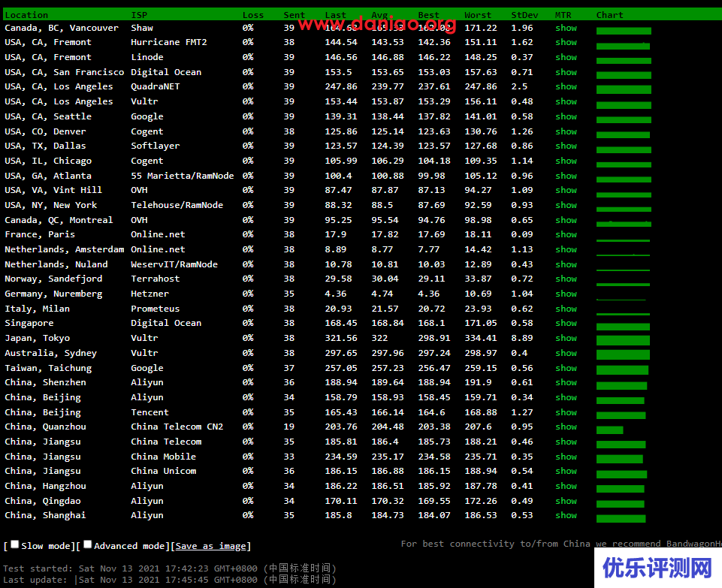Show MTR for New York Telehouse/RamNode
The height and width of the screenshot is (588, 722).
pos(566,205)
